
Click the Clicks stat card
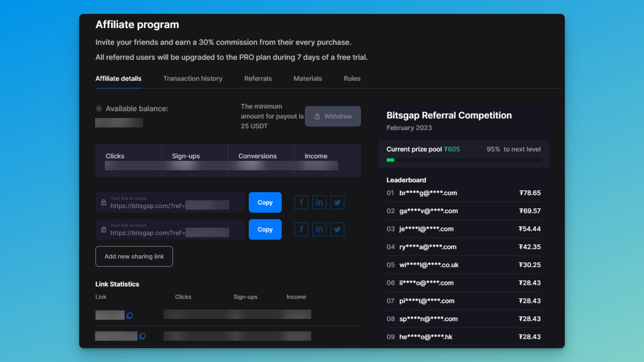pos(128,160)
